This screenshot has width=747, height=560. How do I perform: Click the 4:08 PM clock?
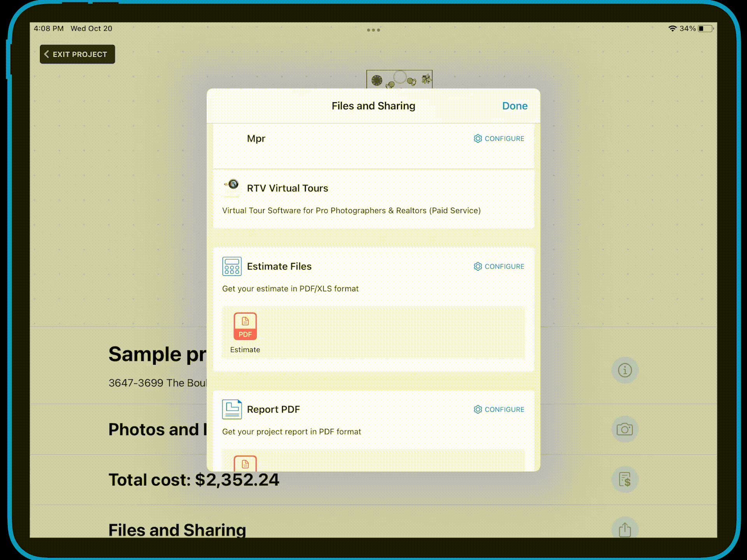tap(49, 28)
